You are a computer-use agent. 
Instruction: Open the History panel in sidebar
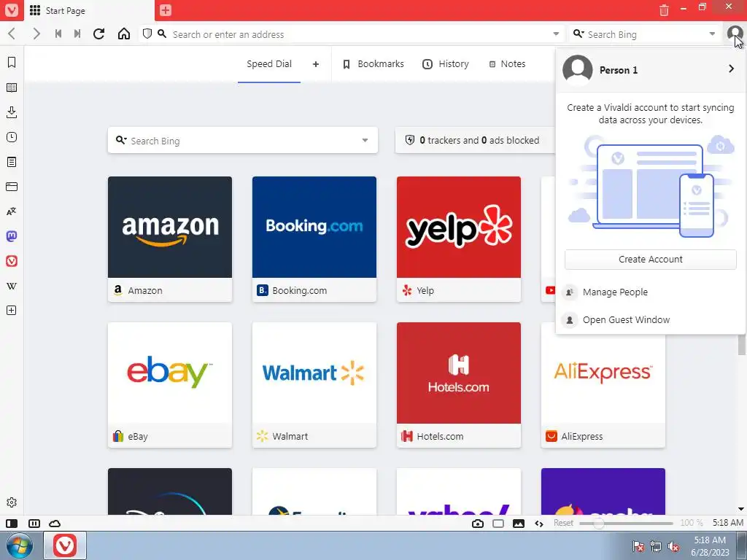[x=12, y=137]
